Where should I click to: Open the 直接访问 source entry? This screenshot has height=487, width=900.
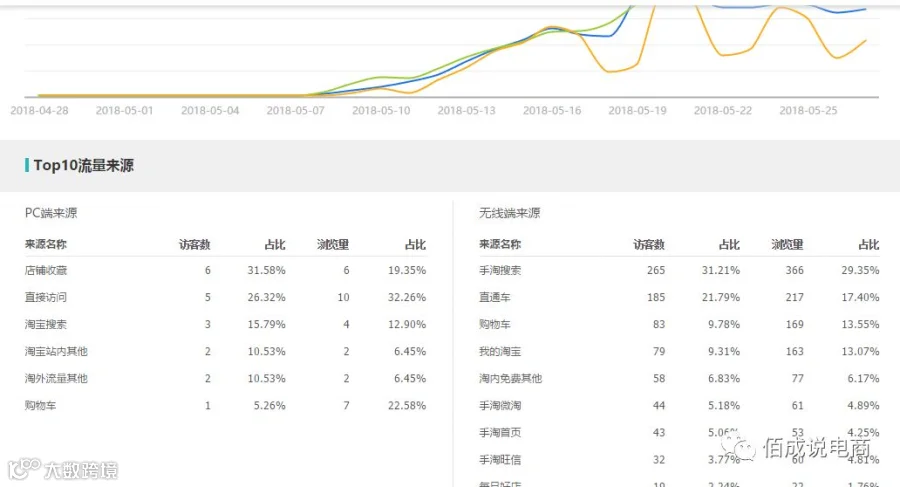(x=46, y=297)
